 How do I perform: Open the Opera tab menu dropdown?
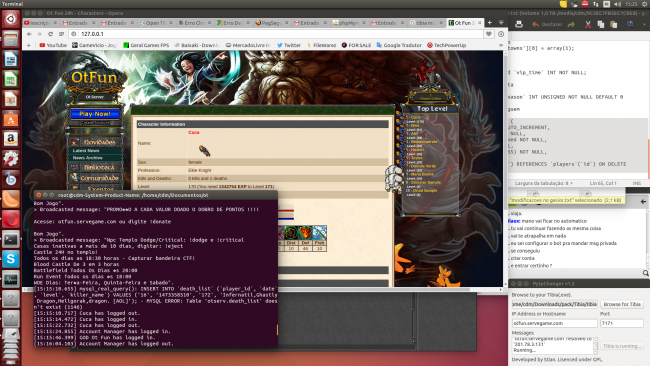(501, 23)
